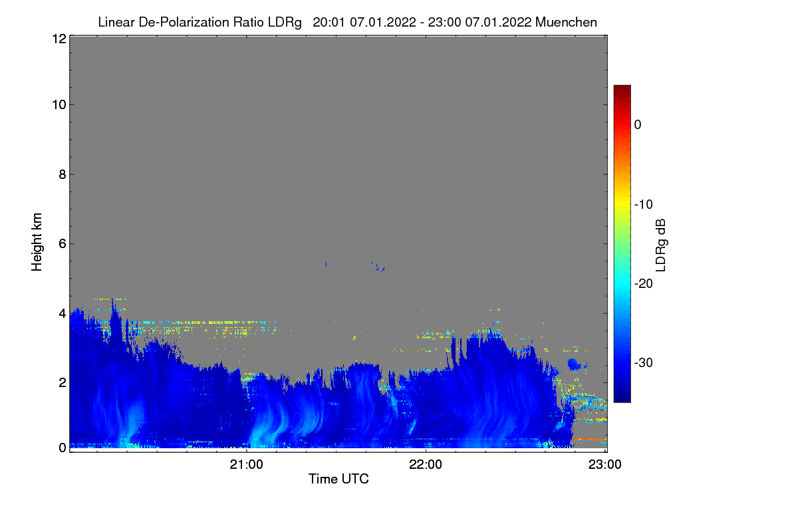This screenshot has height=532, width=798.
Task: Click the isolated blue echo blob near 22:50
Action: 575,364
